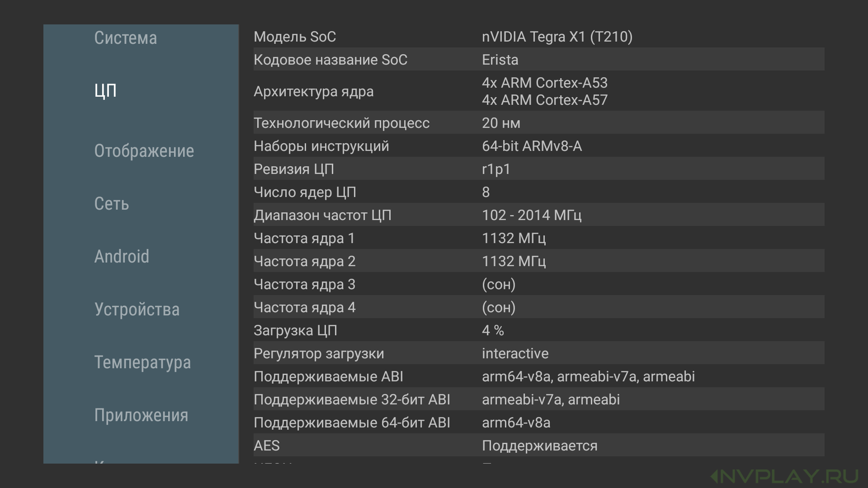Open the Android section
The image size is (868, 488).
[122, 257]
